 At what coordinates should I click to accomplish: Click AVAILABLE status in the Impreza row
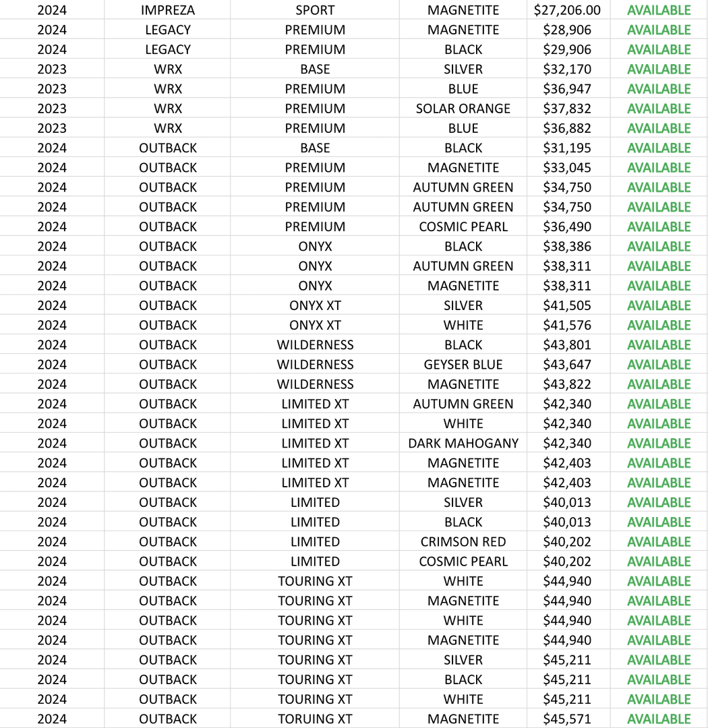pyautogui.click(x=659, y=10)
